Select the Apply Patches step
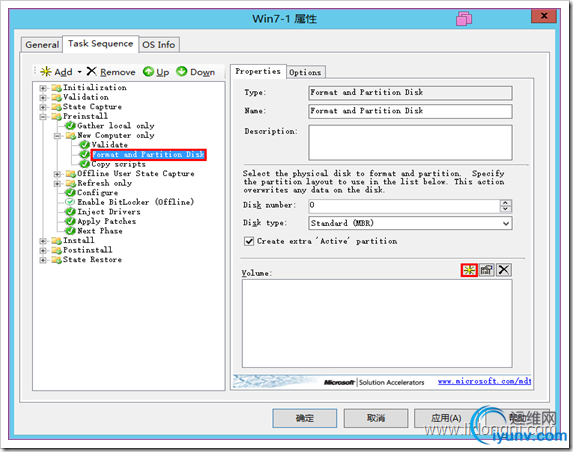Screen dimensions: 573x452 click(106, 221)
